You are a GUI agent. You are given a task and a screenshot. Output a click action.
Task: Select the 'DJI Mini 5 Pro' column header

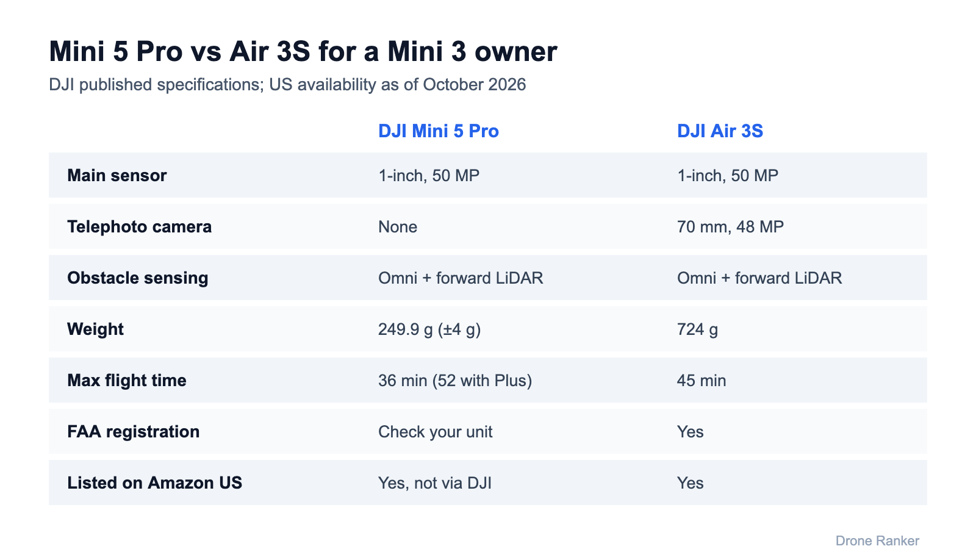439,131
